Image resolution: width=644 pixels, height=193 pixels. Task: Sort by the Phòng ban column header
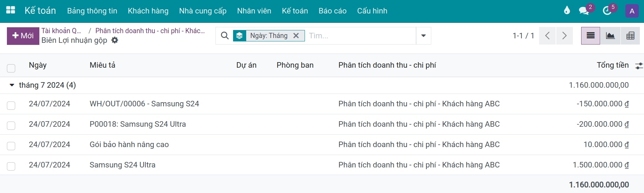click(295, 65)
